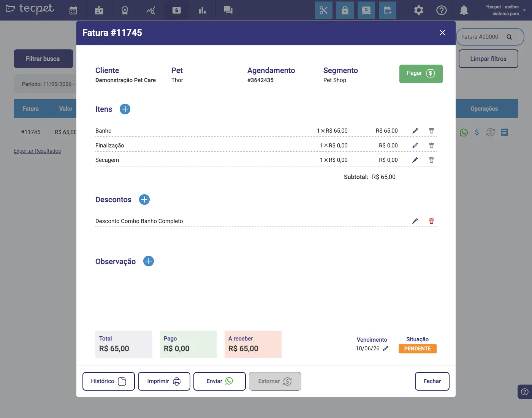Edit the Banho item with pencil icon
This screenshot has height=418, width=532.
tap(415, 131)
